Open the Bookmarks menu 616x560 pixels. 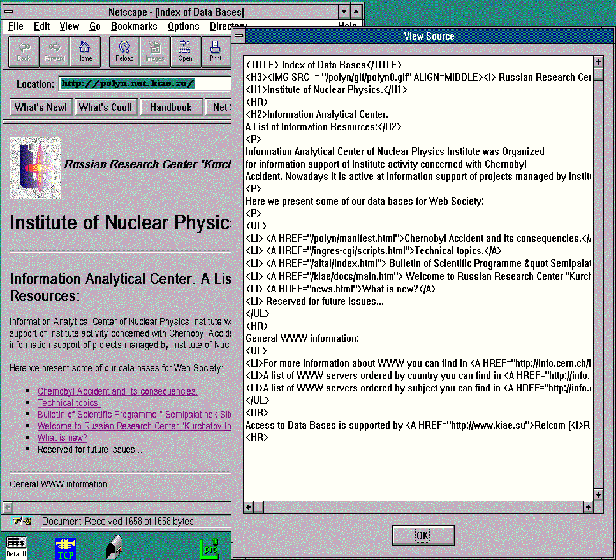click(134, 26)
